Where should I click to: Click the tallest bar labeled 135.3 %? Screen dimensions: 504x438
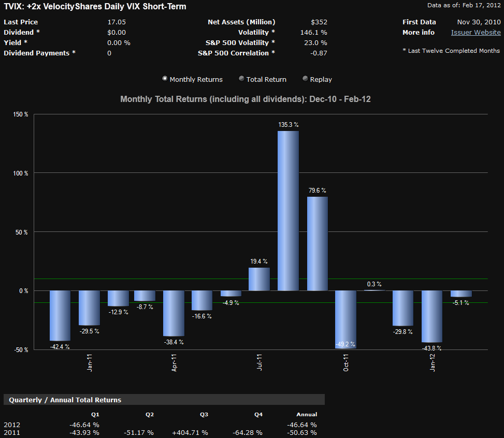pyautogui.click(x=288, y=211)
